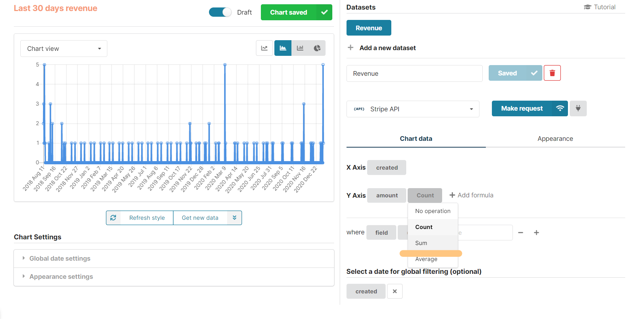Switch to the Appearance tab
This screenshot has height=319, width=644.
tap(555, 139)
